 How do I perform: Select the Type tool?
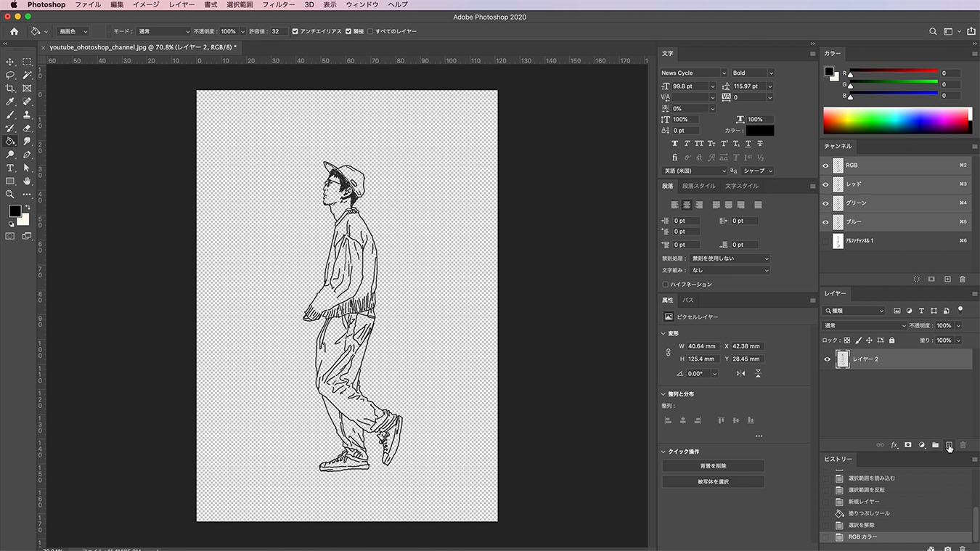click(x=10, y=168)
